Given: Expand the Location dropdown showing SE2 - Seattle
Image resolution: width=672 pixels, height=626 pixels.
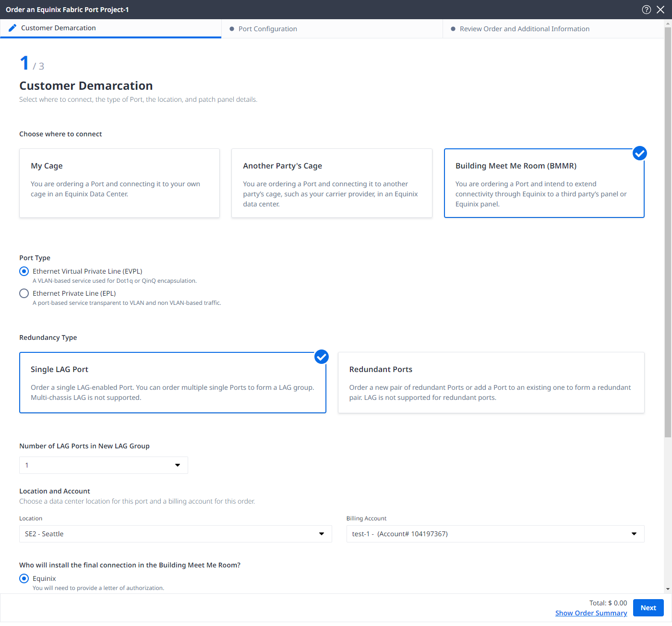Looking at the screenshot, I should click(x=176, y=534).
